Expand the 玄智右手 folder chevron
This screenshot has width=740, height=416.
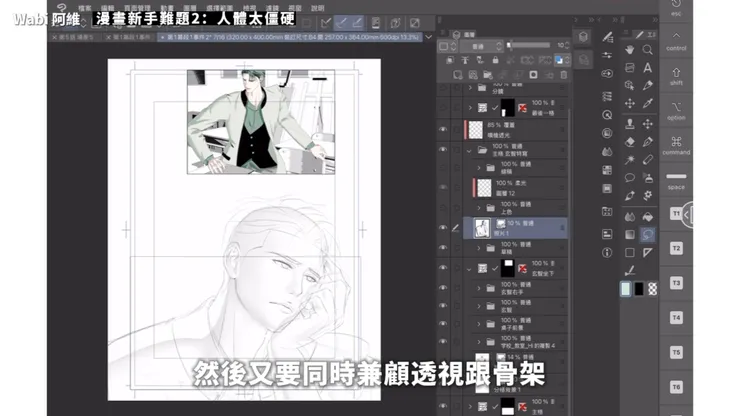coord(479,288)
